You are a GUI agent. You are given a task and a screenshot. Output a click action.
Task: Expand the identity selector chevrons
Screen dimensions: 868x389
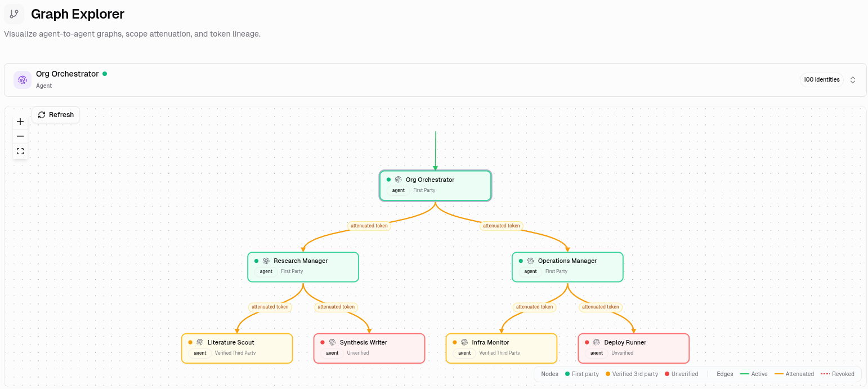pos(853,80)
